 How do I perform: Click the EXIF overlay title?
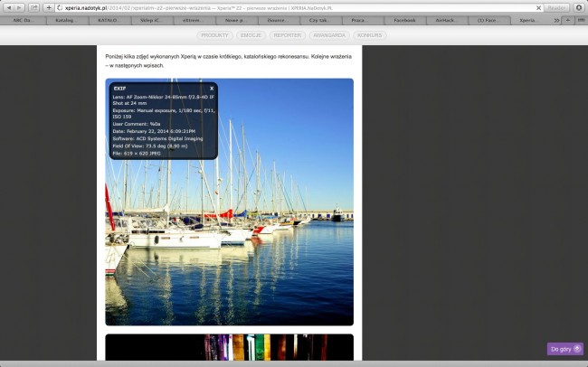tap(120, 89)
